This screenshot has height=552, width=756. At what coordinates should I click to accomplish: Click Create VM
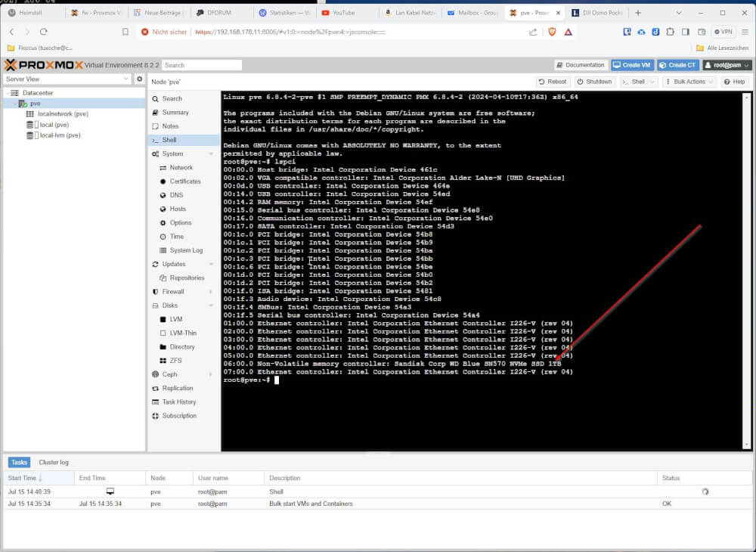[632, 65]
